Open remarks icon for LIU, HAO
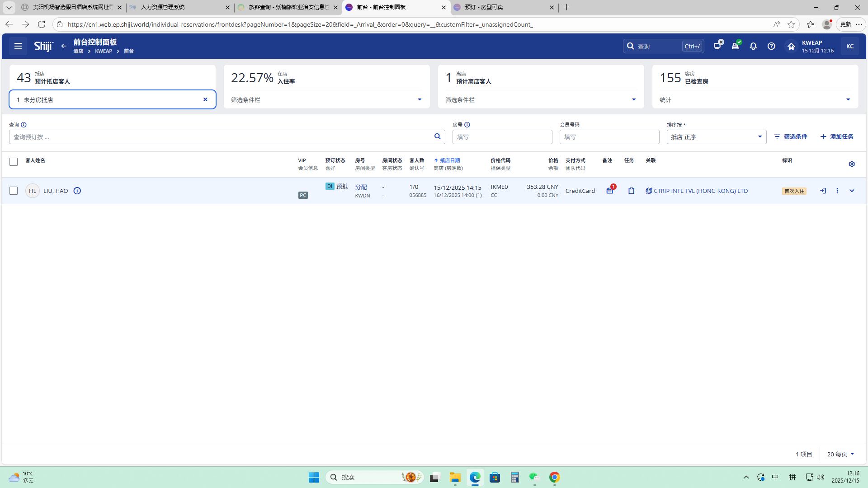The height and width of the screenshot is (488, 868). tap(609, 191)
